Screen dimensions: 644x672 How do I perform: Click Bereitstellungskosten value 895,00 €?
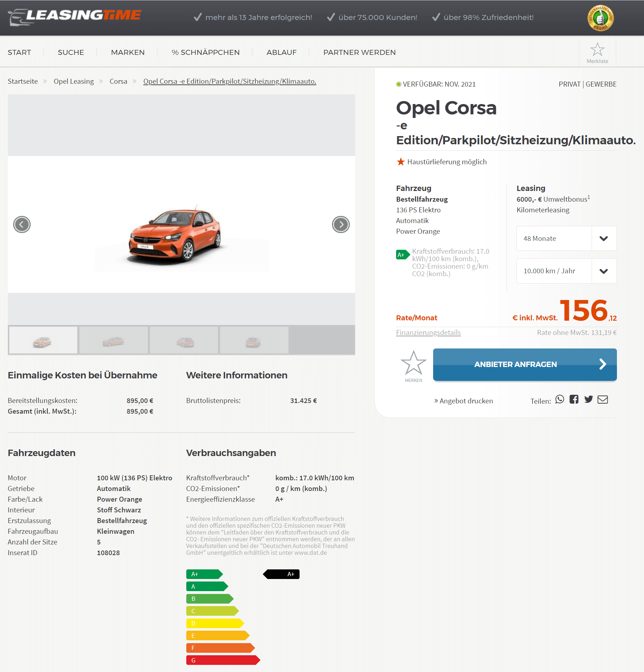point(140,400)
